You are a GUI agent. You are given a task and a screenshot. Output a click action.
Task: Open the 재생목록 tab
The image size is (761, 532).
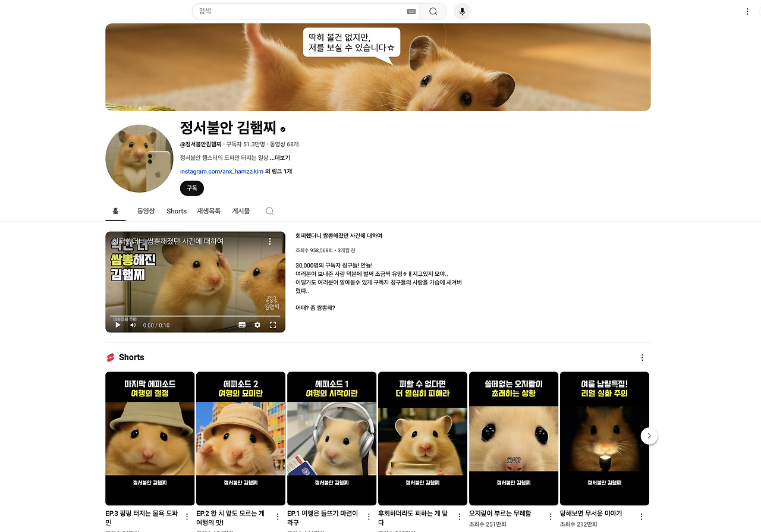[x=209, y=211]
